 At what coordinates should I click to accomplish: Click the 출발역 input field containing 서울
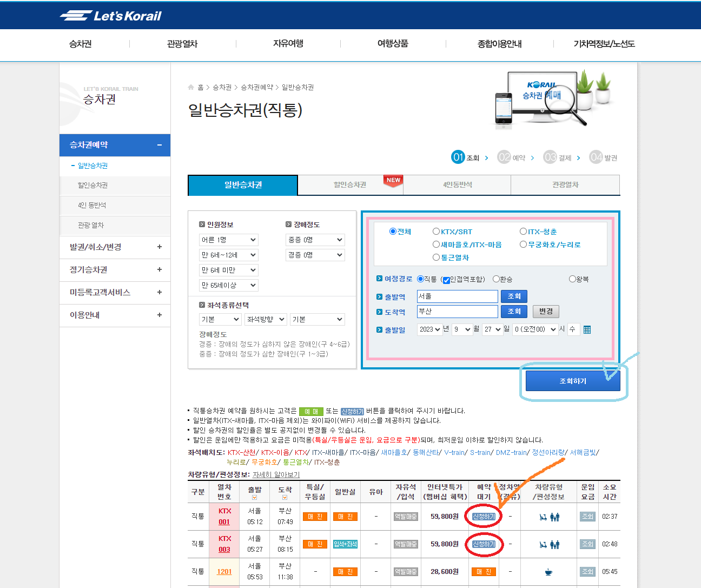[x=457, y=296]
